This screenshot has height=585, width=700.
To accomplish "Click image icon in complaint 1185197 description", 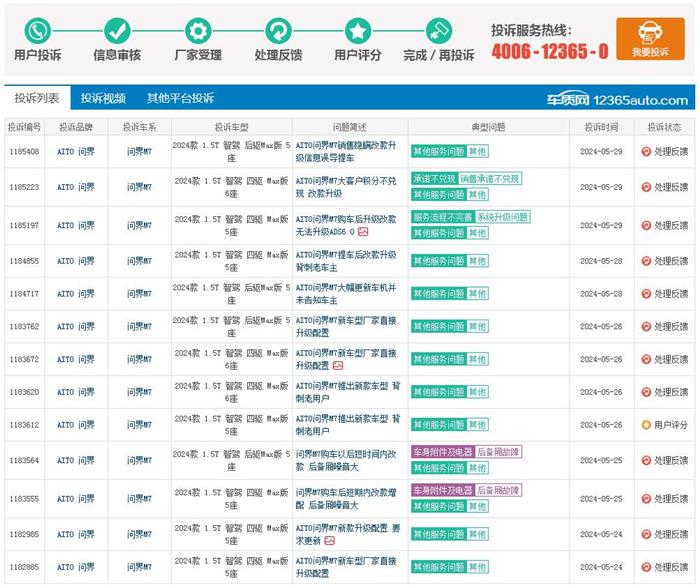I will (x=363, y=232).
